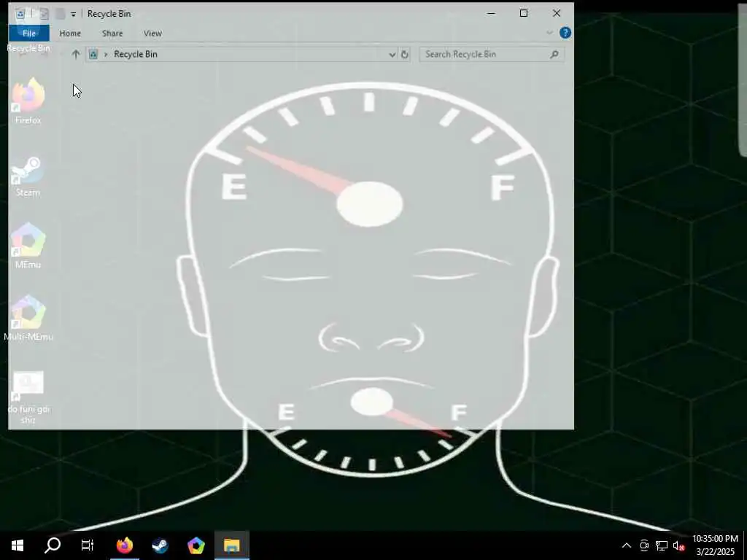Open the Windows Start menu
The height and width of the screenshot is (560, 747).
coord(18,545)
